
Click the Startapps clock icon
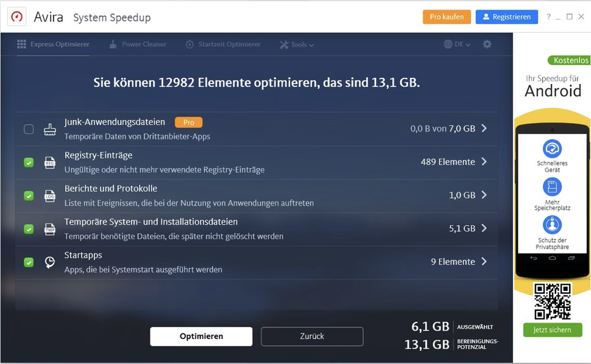pos(50,262)
